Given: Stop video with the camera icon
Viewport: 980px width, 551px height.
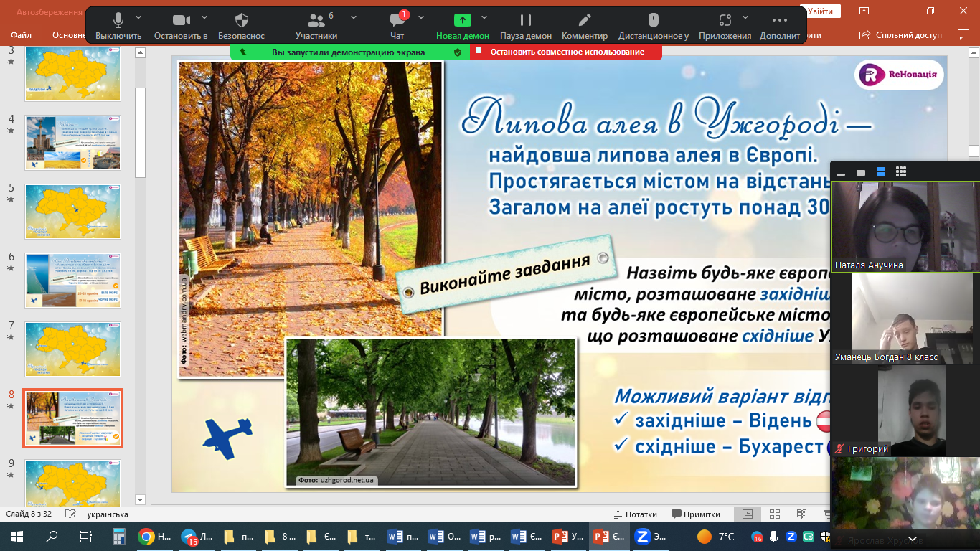Looking at the screenshot, I should [181, 26].
